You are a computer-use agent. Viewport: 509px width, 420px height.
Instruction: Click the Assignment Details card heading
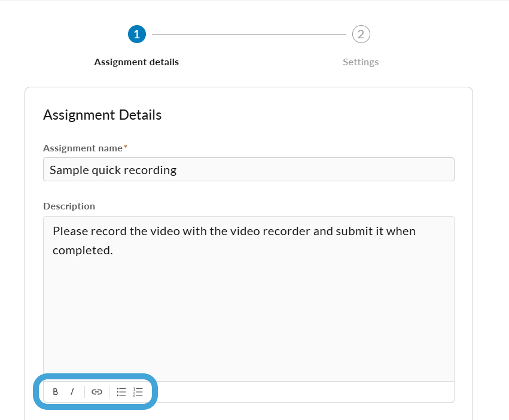click(x=102, y=115)
